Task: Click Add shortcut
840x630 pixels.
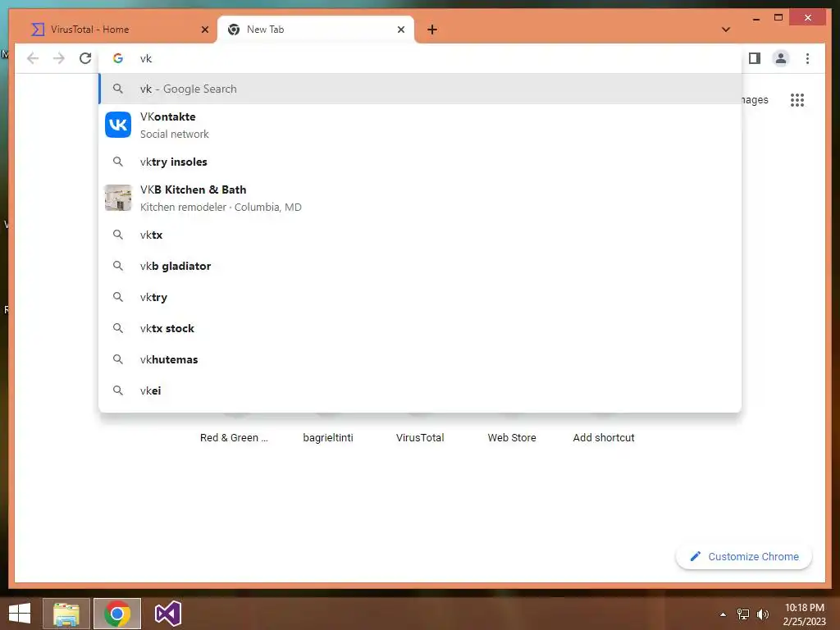Action: [x=604, y=438]
